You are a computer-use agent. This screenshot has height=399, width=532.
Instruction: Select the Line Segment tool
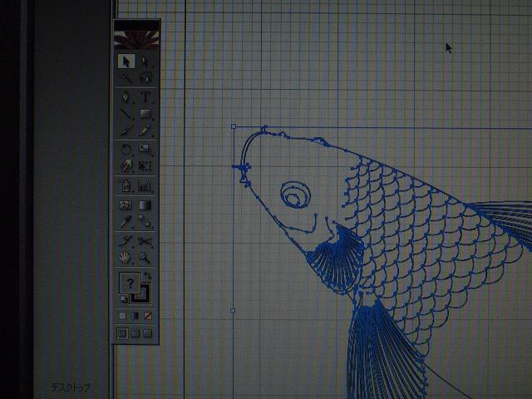[126, 114]
